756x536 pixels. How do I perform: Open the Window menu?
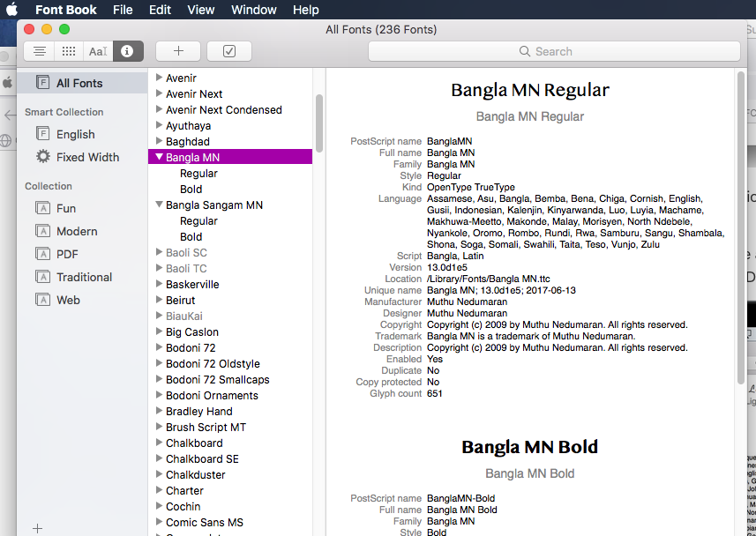(x=253, y=10)
